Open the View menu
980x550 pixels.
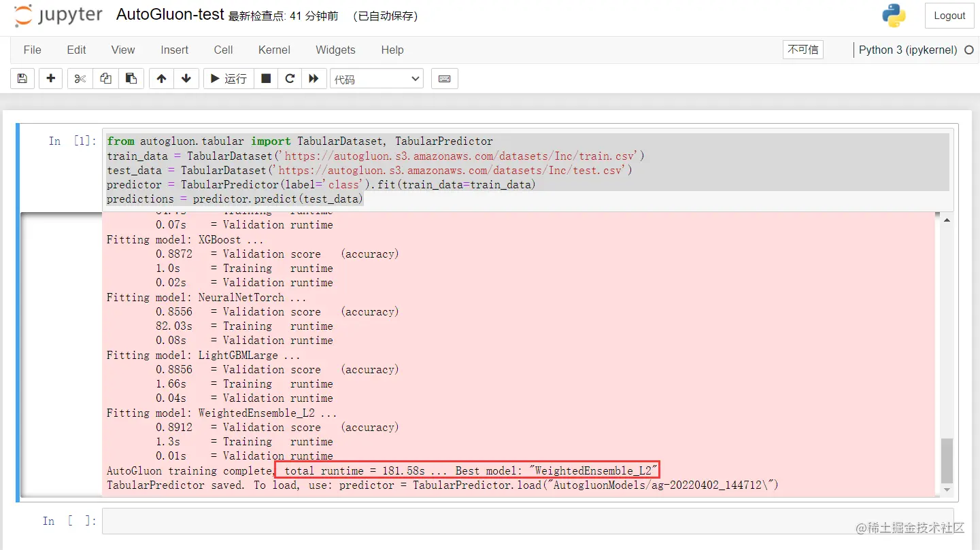coord(123,50)
